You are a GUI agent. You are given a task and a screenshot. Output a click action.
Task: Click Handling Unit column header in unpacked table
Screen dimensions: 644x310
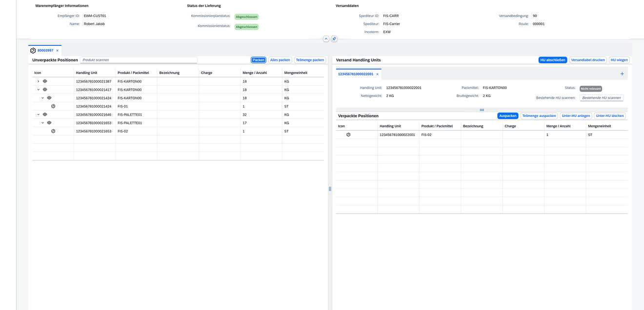pos(95,73)
